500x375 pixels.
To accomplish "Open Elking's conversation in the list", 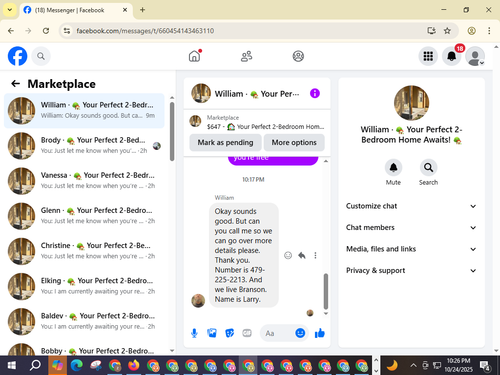I will pyautogui.click(x=84, y=286).
